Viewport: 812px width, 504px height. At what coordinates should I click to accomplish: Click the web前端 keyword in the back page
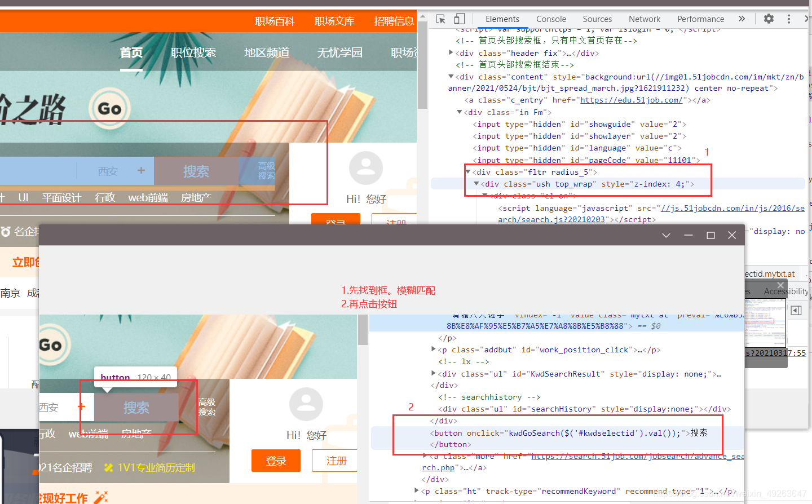[148, 198]
